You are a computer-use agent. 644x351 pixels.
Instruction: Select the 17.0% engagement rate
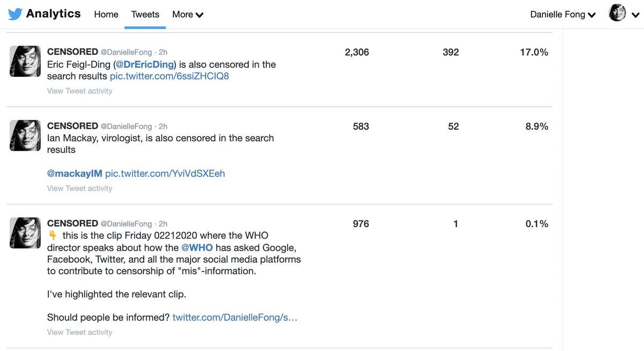point(534,52)
